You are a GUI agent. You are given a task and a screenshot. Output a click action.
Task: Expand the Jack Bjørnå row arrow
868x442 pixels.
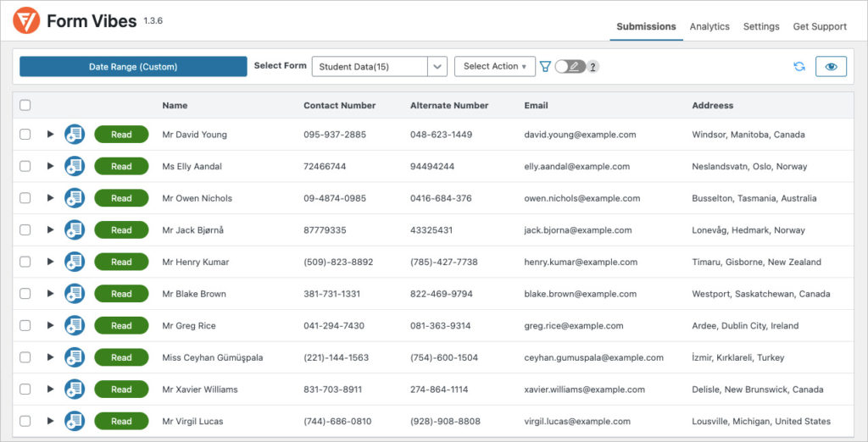[x=50, y=230]
